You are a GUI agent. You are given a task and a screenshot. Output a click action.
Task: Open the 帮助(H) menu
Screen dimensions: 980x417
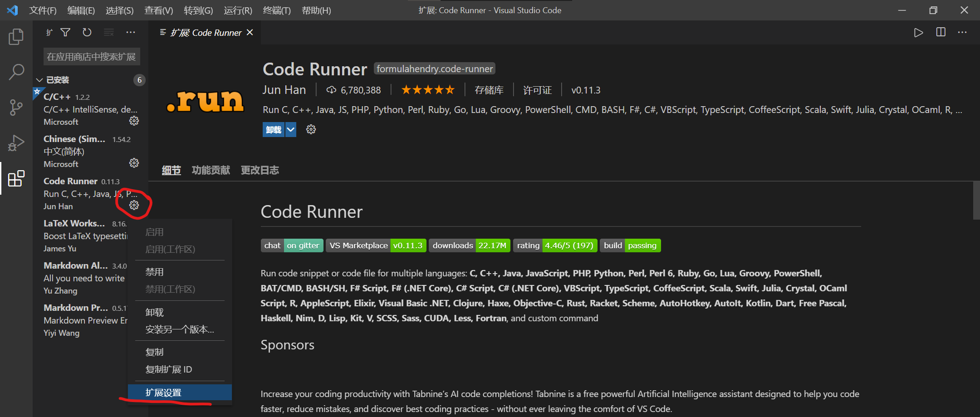pos(316,10)
